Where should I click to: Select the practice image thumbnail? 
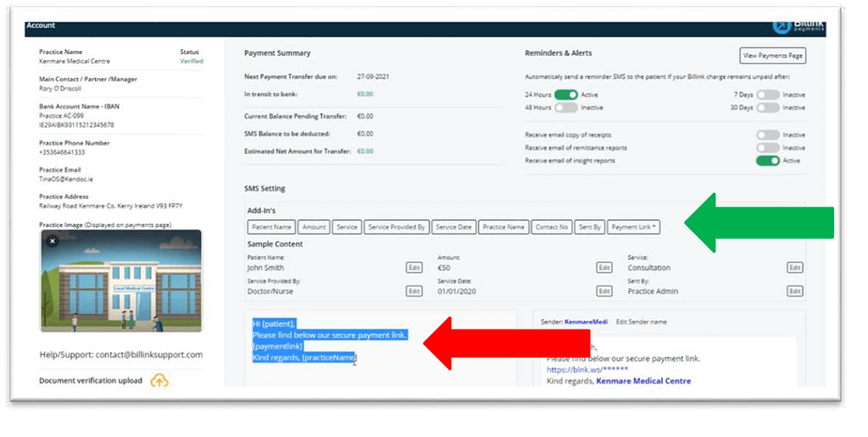[120, 281]
